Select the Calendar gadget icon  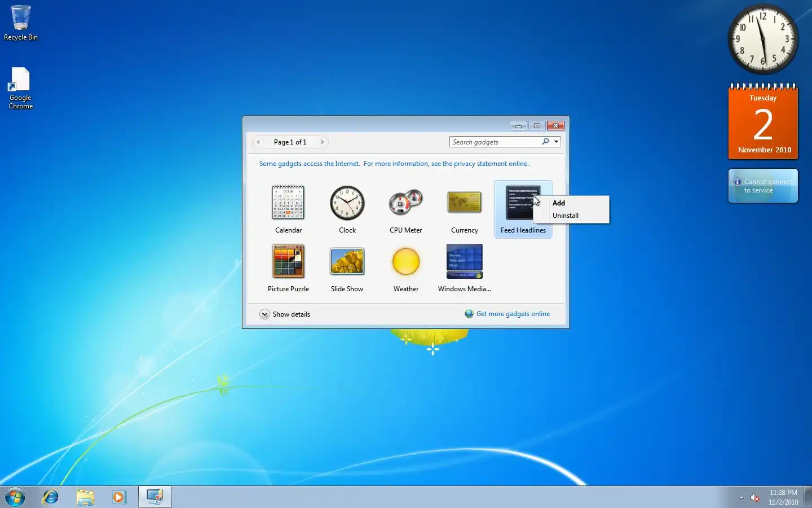[288, 202]
